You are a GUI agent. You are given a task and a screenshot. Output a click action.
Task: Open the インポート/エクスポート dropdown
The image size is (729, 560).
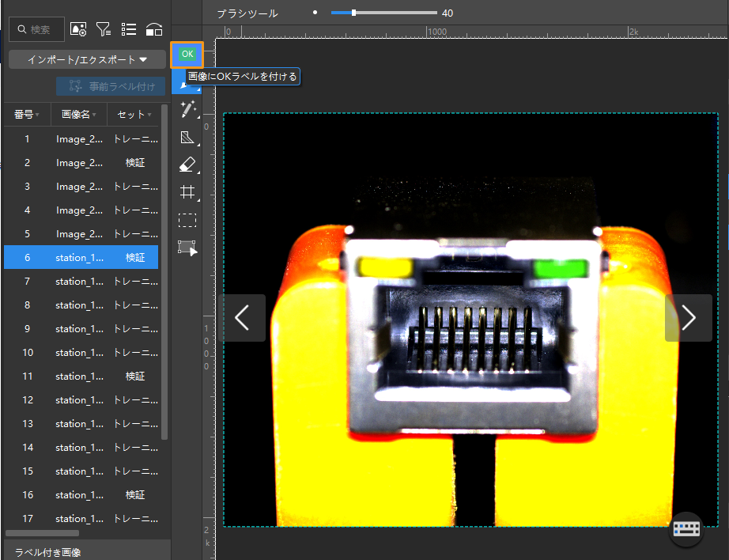point(88,59)
